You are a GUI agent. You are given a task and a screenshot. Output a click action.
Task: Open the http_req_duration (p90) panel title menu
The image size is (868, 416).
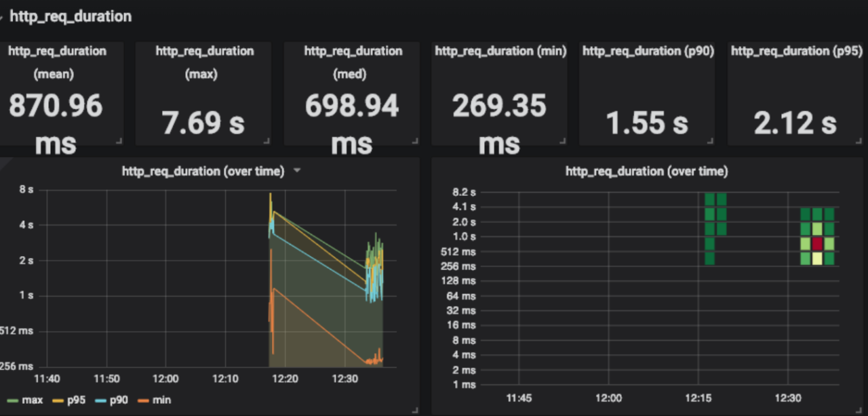(x=648, y=51)
